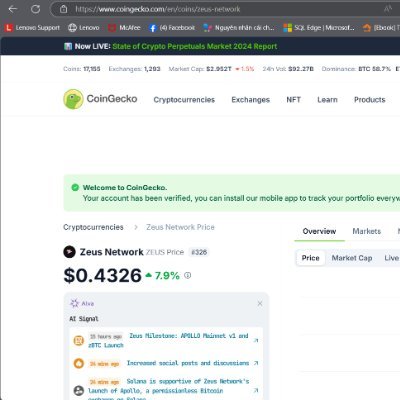Switch to the Overview tab
The width and height of the screenshot is (400, 400).
319,231
